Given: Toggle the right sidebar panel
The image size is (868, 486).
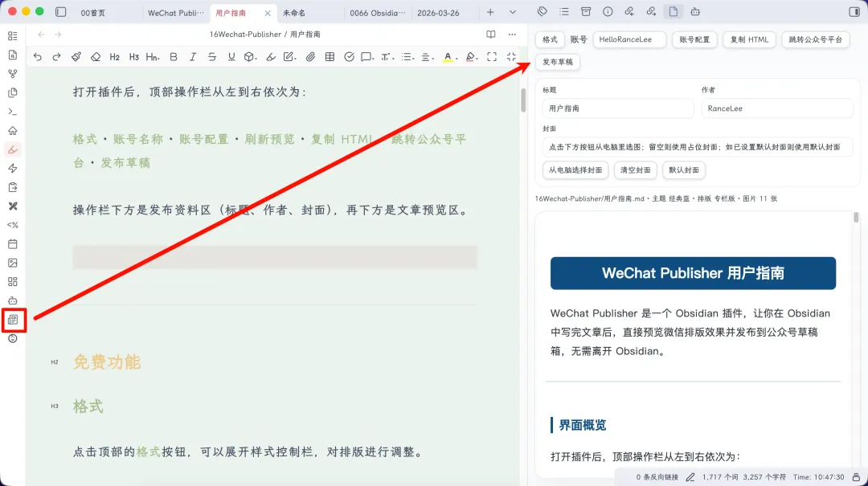Looking at the screenshot, I should 854,11.
